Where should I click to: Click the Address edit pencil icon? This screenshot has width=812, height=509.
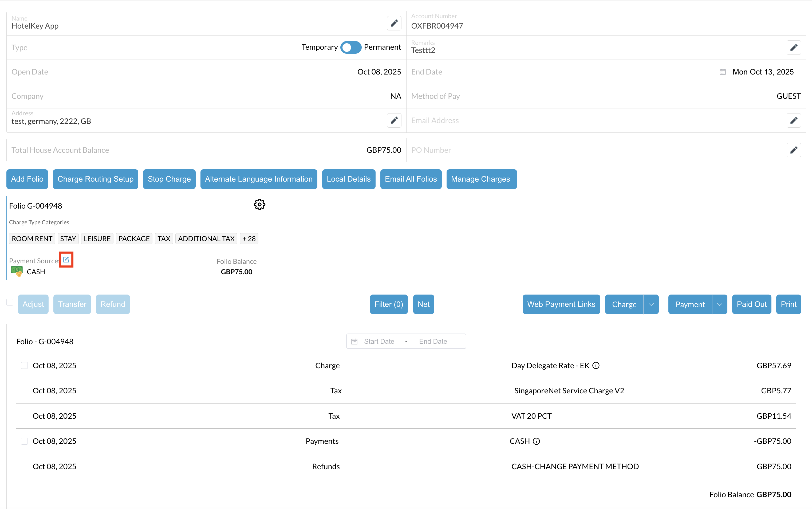click(x=394, y=120)
